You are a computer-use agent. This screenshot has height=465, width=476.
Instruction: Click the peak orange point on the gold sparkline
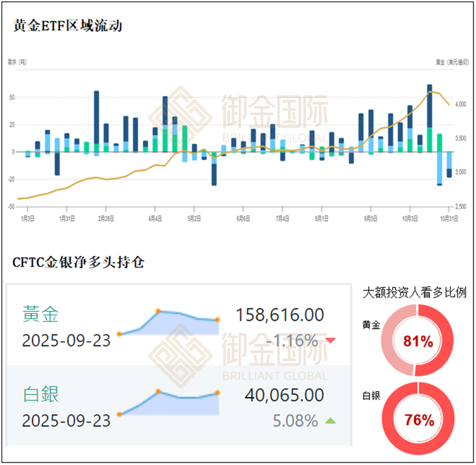tap(158, 311)
